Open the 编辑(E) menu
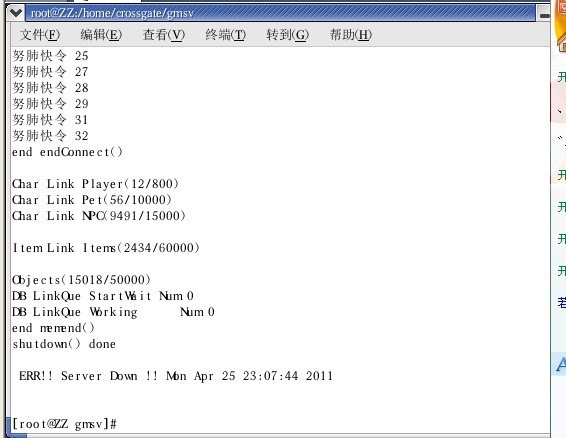 [x=101, y=35]
